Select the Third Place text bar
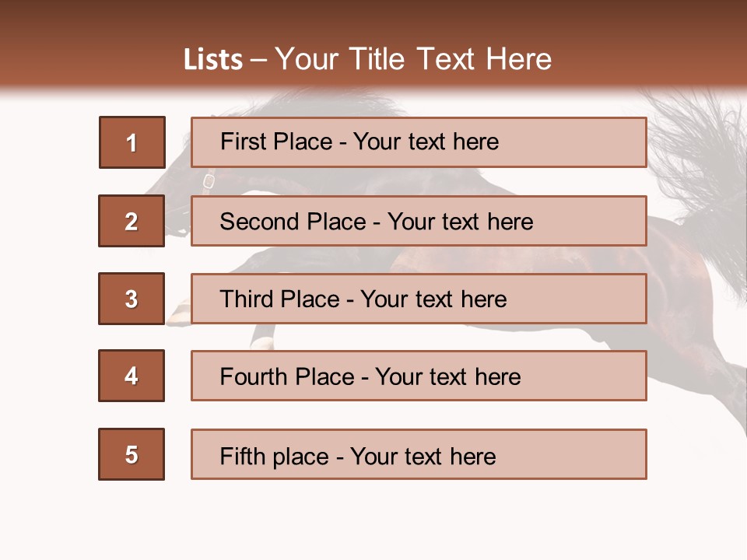Image resolution: width=747 pixels, height=560 pixels. [419, 299]
